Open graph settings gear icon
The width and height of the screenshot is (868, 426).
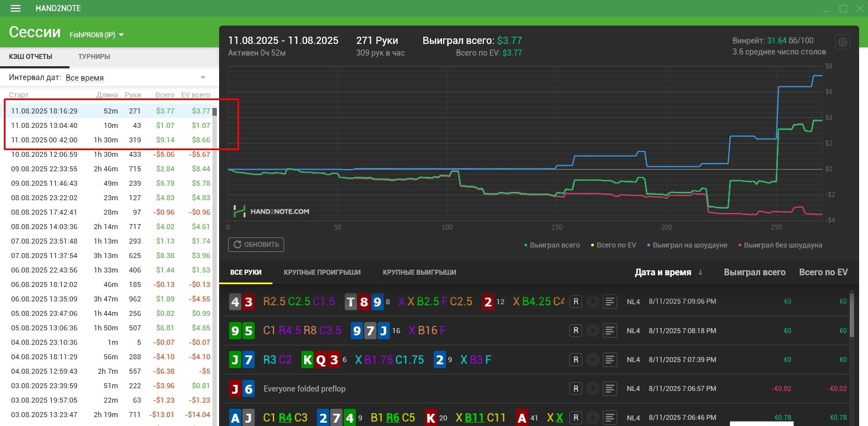click(842, 42)
